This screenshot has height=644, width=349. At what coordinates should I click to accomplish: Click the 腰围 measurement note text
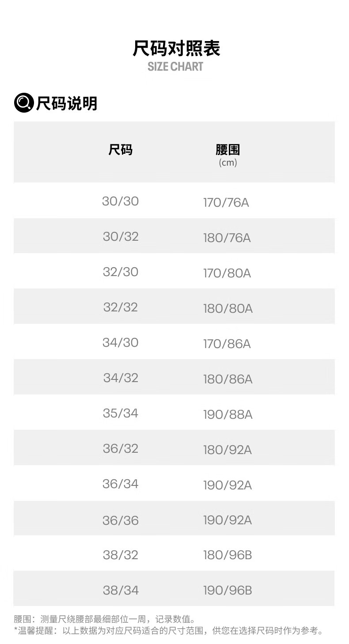pos(104,620)
